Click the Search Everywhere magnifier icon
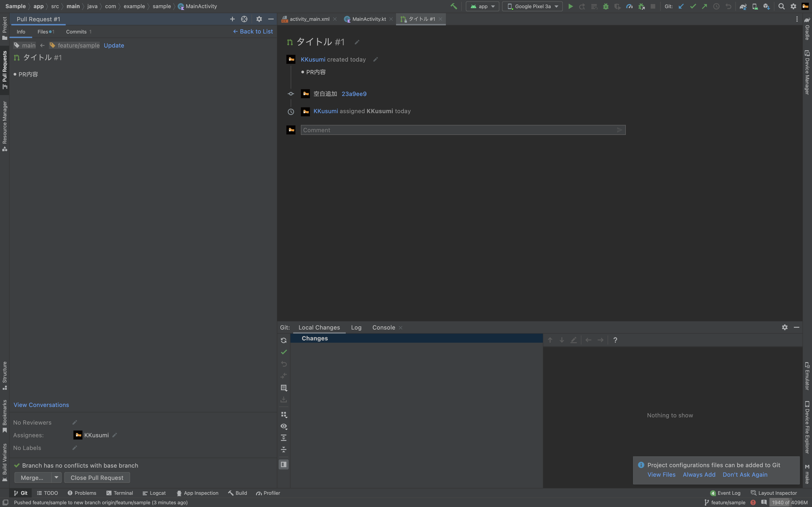 pos(781,6)
